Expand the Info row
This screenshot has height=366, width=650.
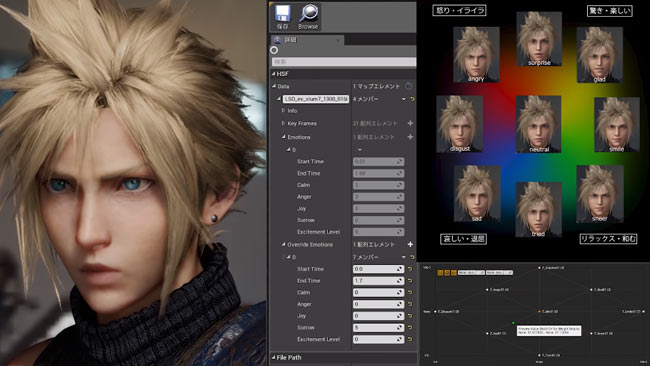(284, 111)
